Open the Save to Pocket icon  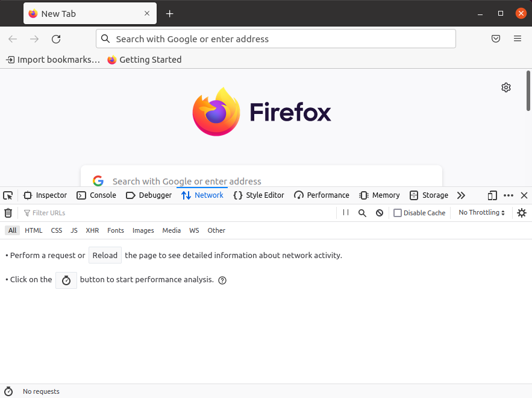coord(496,39)
